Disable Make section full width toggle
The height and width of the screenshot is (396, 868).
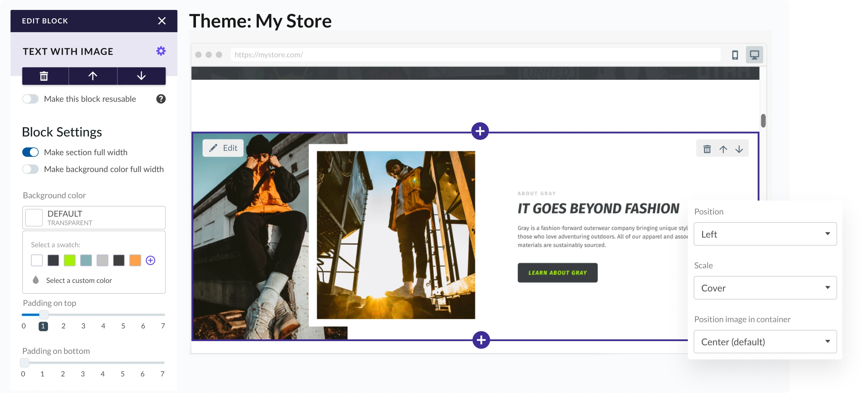[x=30, y=152]
